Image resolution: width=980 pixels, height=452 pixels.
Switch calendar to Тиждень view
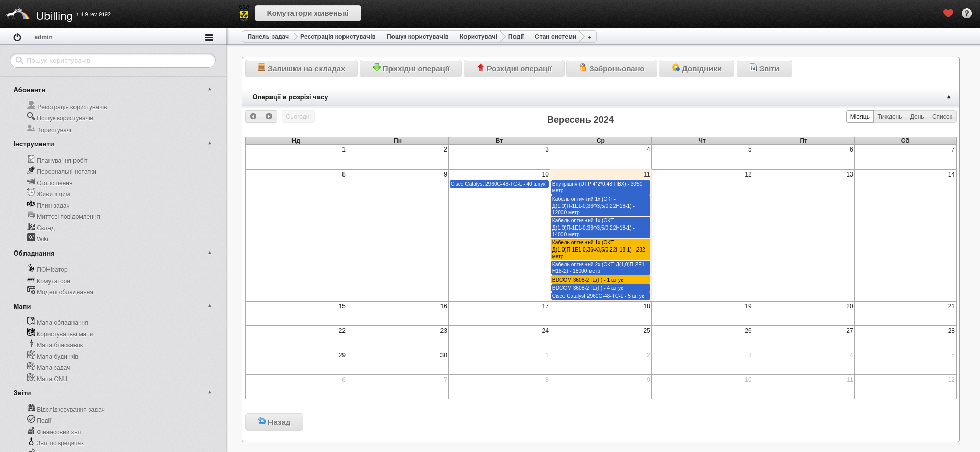pyautogui.click(x=889, y=117)
